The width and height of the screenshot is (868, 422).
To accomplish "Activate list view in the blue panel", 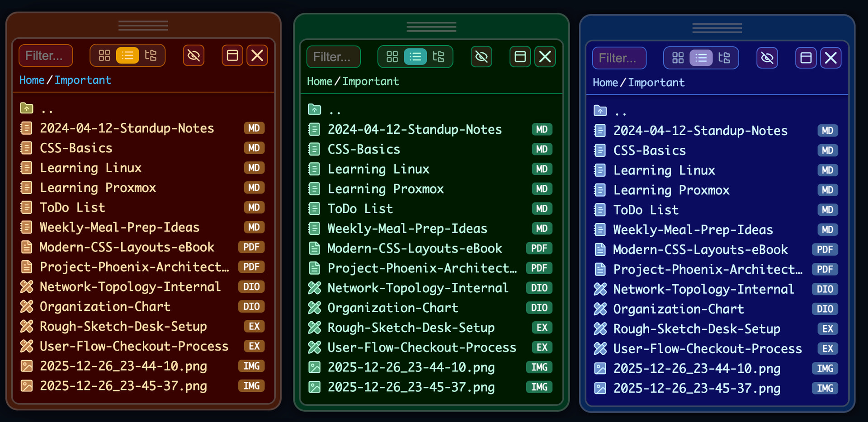I will click(x=701, y=58).
